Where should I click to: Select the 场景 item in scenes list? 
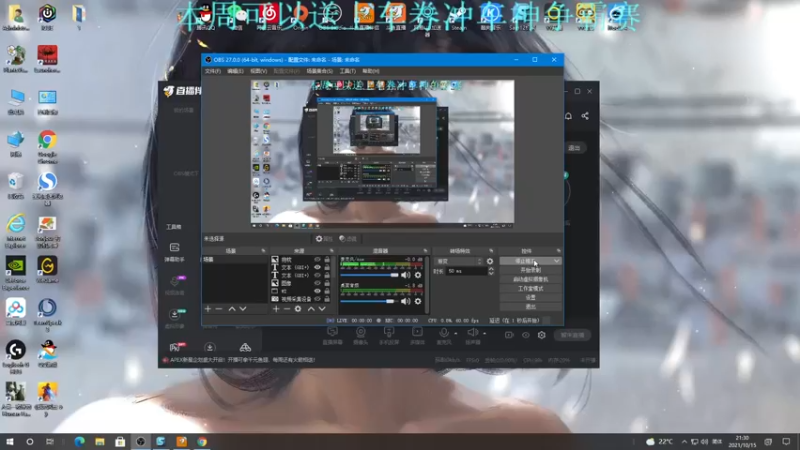[234, 260]
